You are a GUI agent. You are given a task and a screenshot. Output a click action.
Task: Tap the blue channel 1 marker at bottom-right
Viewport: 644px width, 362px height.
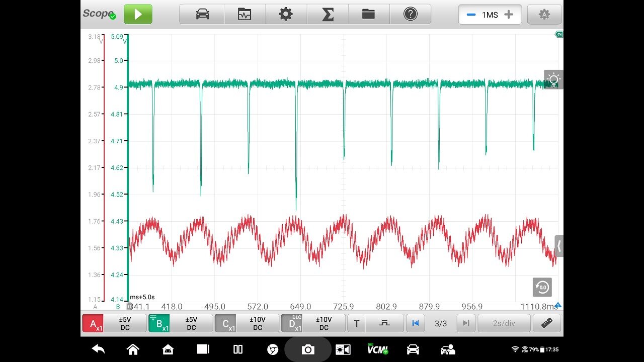[x=558, y=305]
